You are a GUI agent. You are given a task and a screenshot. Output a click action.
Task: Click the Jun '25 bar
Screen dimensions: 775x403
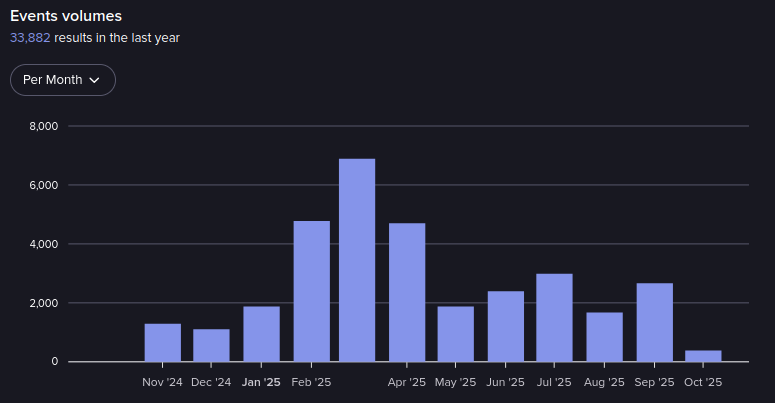pyautogui.click(x=505, y=326)
